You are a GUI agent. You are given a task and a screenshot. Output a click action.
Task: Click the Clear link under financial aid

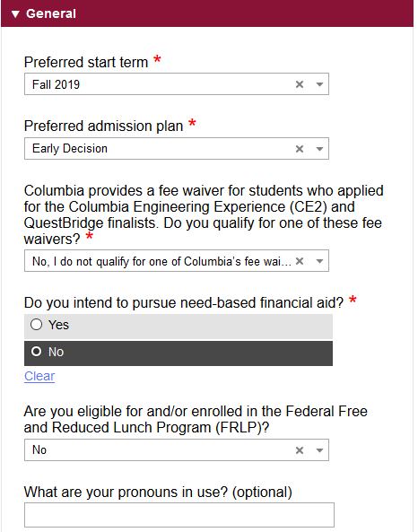point(39,376)
